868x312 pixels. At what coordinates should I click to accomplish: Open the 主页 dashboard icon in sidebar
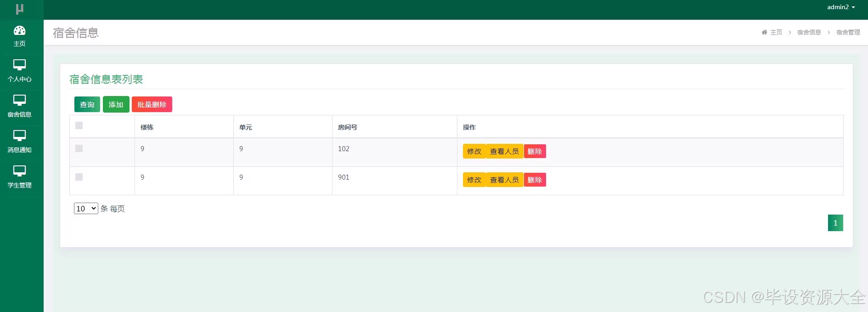click(x=19, y=31)
